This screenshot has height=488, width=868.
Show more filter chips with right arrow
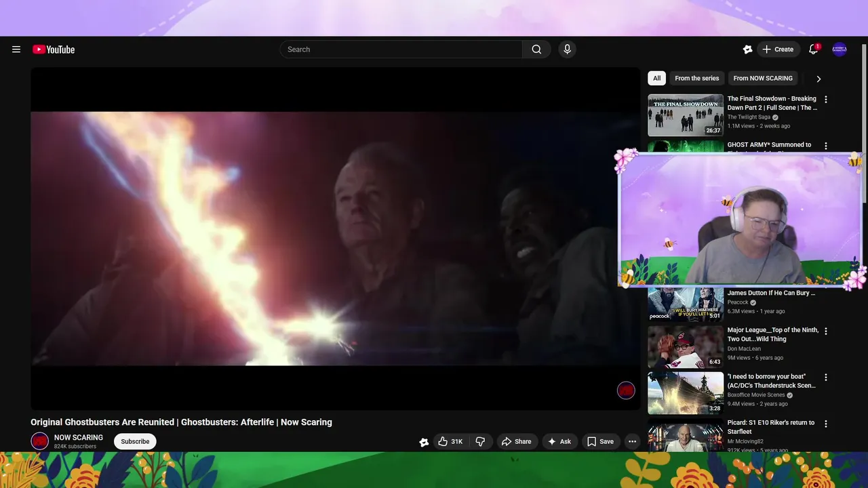(x=818, y=79)
